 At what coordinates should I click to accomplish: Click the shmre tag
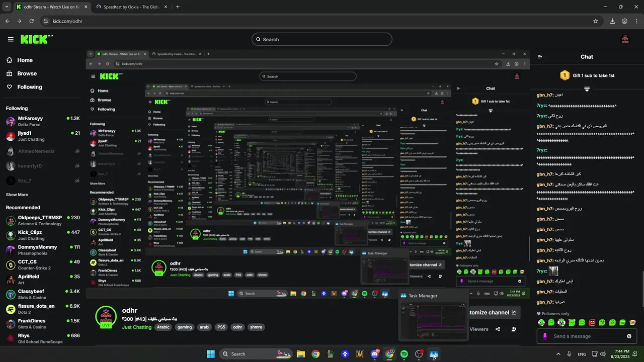click(256, 327)
